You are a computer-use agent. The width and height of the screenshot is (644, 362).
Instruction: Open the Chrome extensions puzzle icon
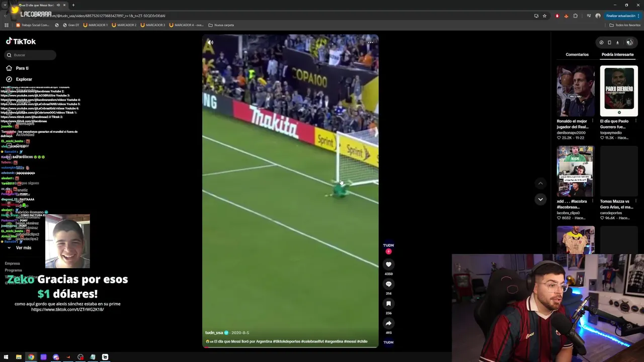click(x=576, y=16)
